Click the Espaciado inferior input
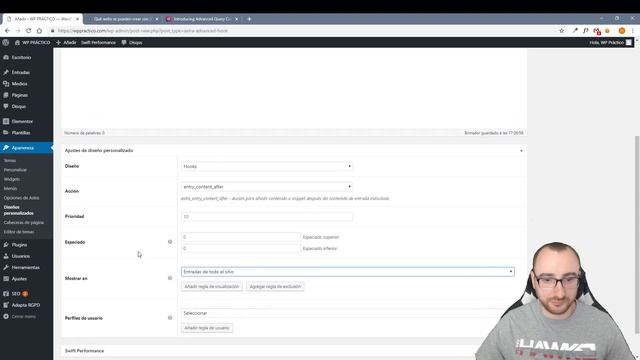Image resolution: width=640 pixels, height=360 pixels. click(241, 249)
